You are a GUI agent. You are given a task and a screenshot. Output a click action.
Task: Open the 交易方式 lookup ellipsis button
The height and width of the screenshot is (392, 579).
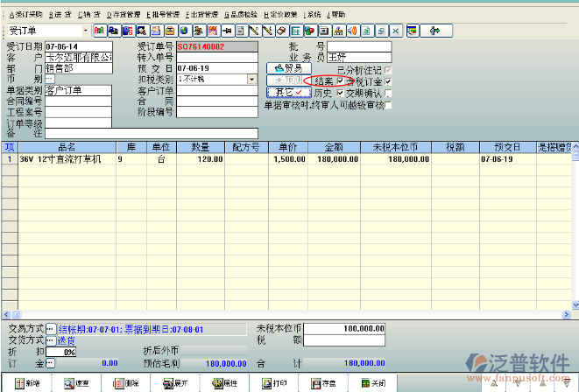(50, 329)
